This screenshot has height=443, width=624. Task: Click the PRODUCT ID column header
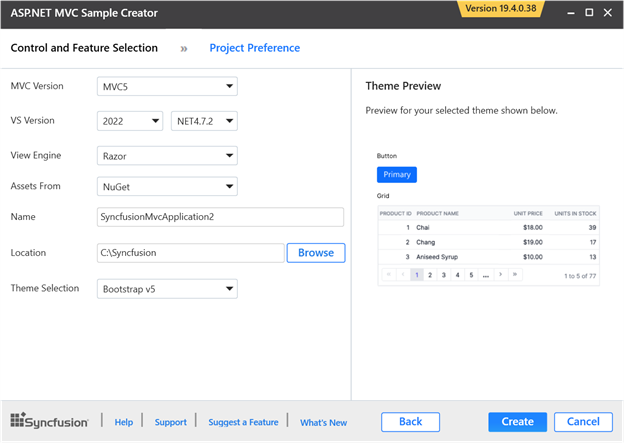(395, 213)
